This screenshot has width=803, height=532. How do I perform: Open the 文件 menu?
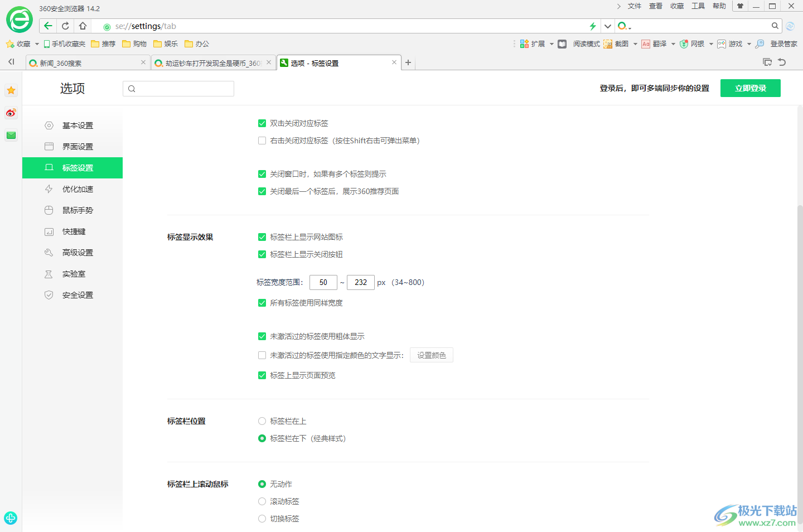[635, 6]
